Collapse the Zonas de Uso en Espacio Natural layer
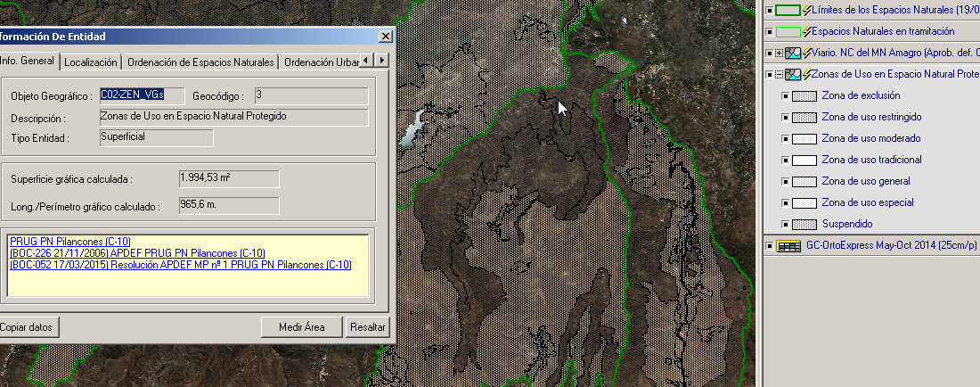The width and height of the screenshot is (980, 387). pyautogui.click(x=779, y=75)
